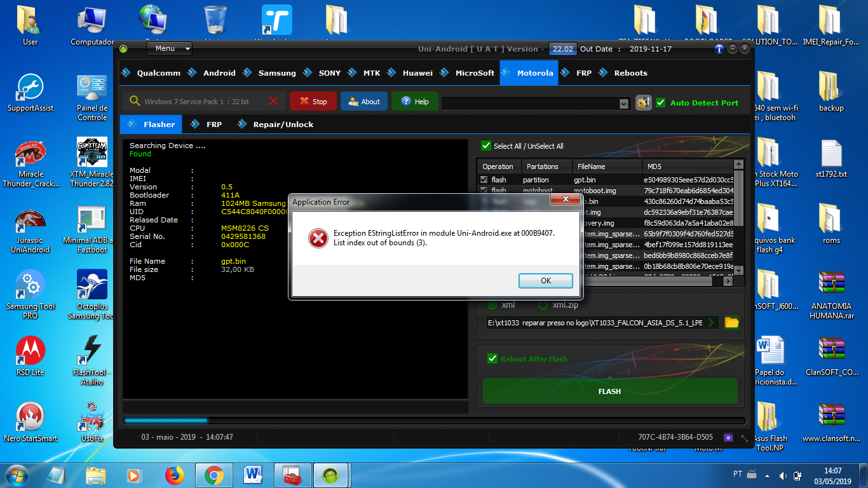868x488 pixels.
Task: Click the FileName column header
Action: 607,166
